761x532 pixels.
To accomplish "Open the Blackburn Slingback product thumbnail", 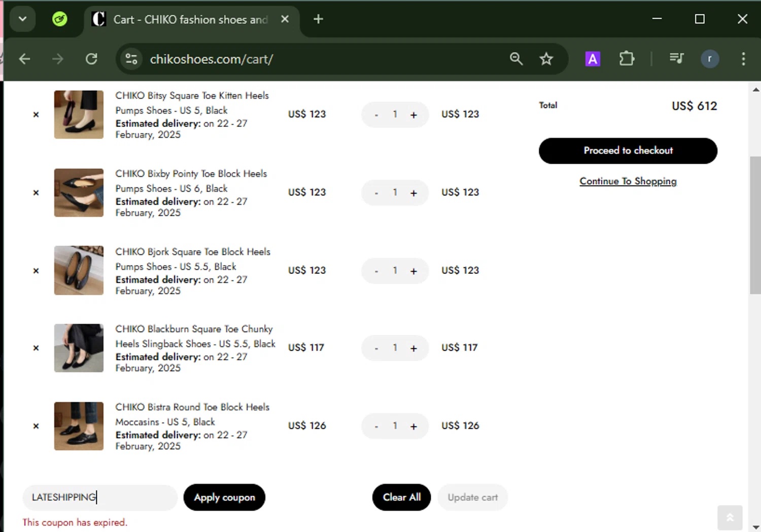I will (x=79, y=348).
